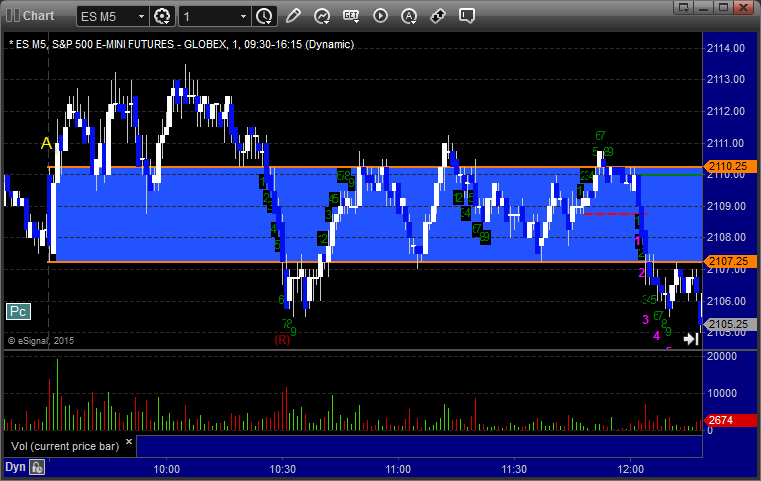Click the Chart window title

(x=38, y=16)
